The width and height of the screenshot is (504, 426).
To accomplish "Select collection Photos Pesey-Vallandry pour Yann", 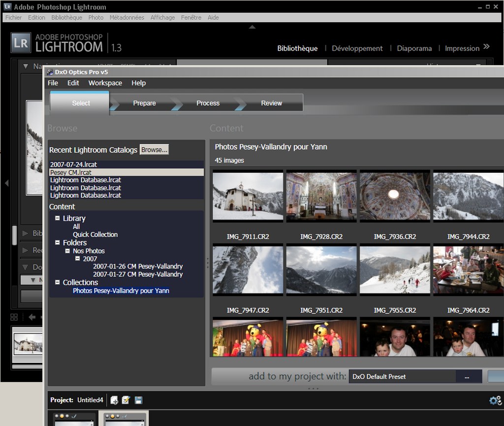I will [x=121, y=291].
